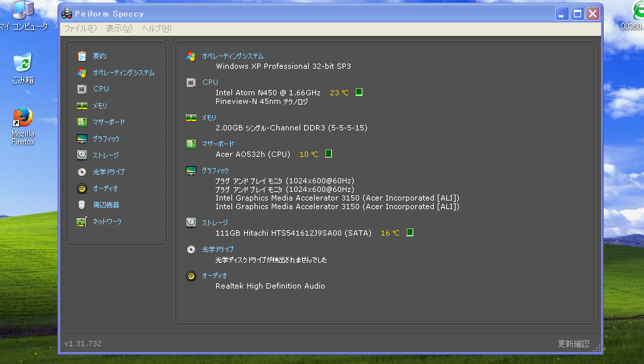Click the green CPU temperature indicator icon
Screen dimensions: 644x364
coord(359,92)
